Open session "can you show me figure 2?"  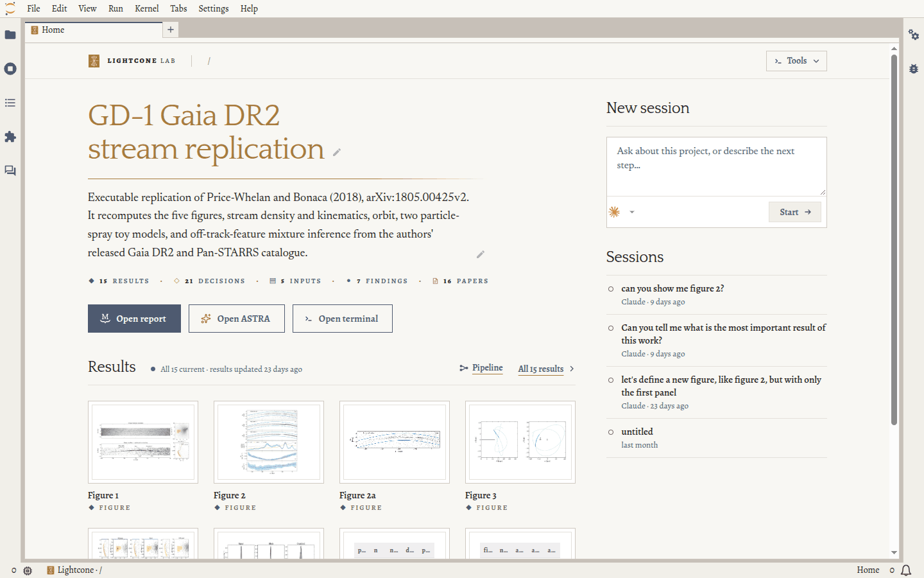(x=717, y=295)
